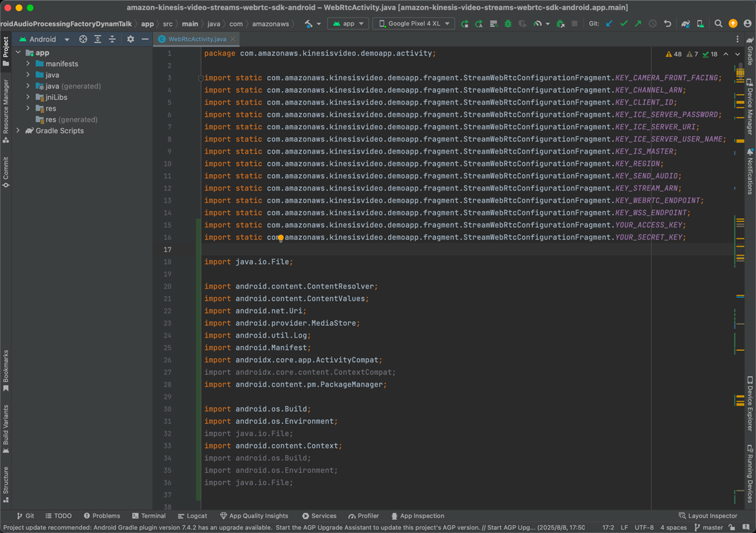Collapse all nodes in Project panel

[112, 39]
